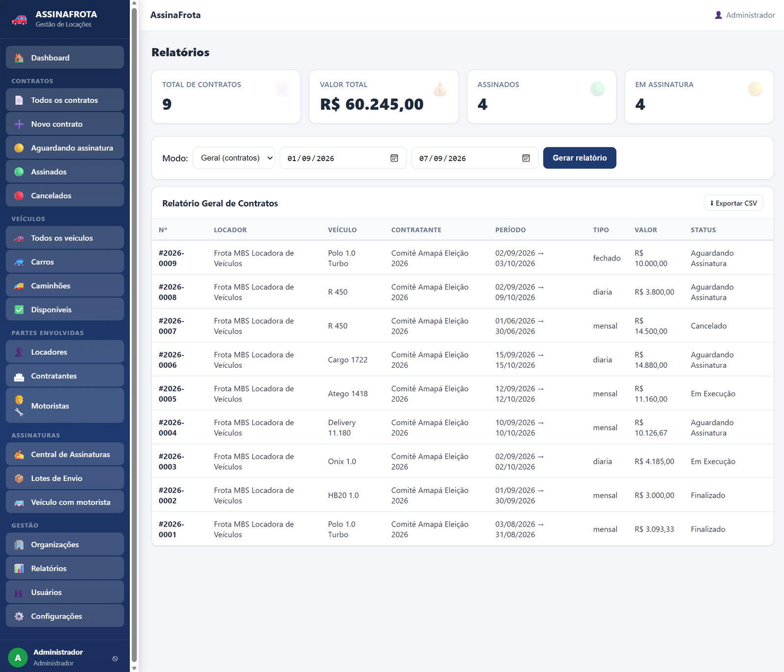
Task: Click the green A avatar in the sidebar footer
Action: (18, 658)
